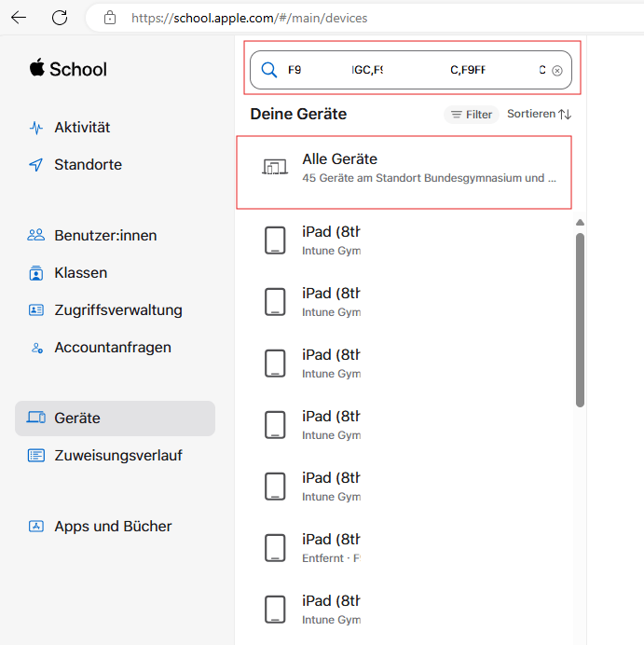The height and width of the screenshot is (645, 644).
Task: Select the first iPad (8th row
Action: tap(405, 240)
